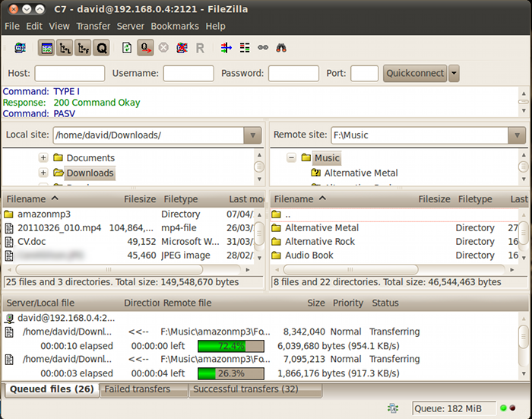This screenshot has height=419, width=532.
Task: Click the queue status icon in status bar
Action: 393,408
